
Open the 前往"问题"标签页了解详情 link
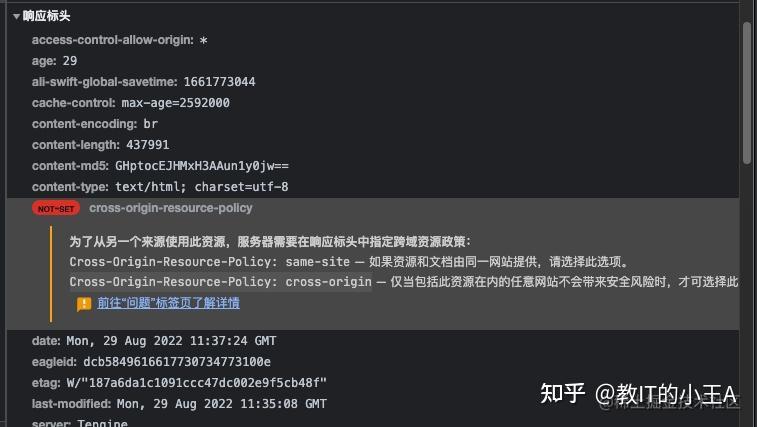point(168,303)
